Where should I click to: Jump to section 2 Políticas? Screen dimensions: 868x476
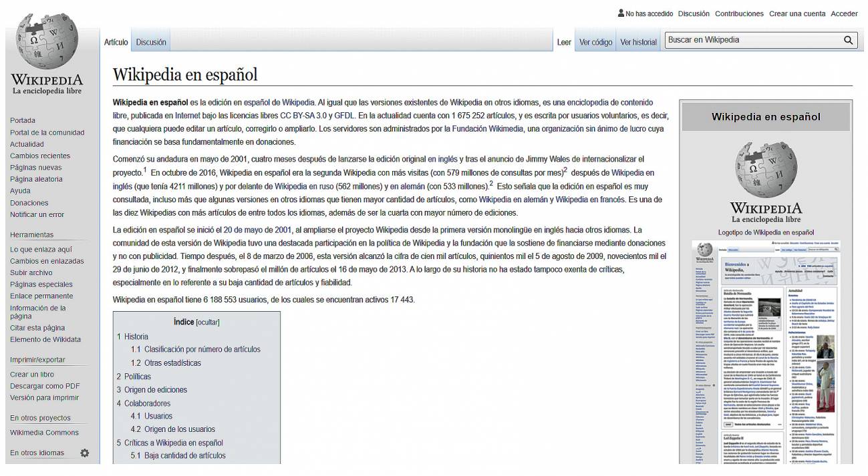[x=134, y=377]
